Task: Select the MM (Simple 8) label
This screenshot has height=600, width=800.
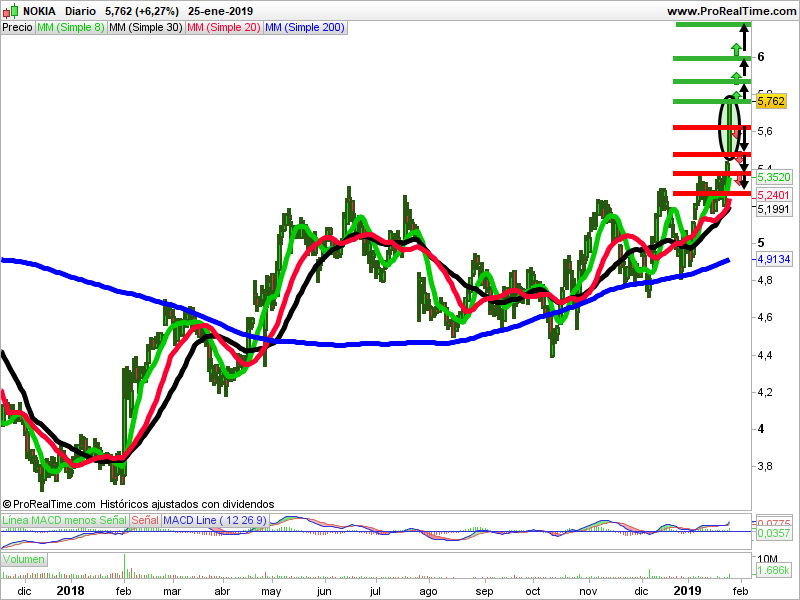Action: [71, 28]
